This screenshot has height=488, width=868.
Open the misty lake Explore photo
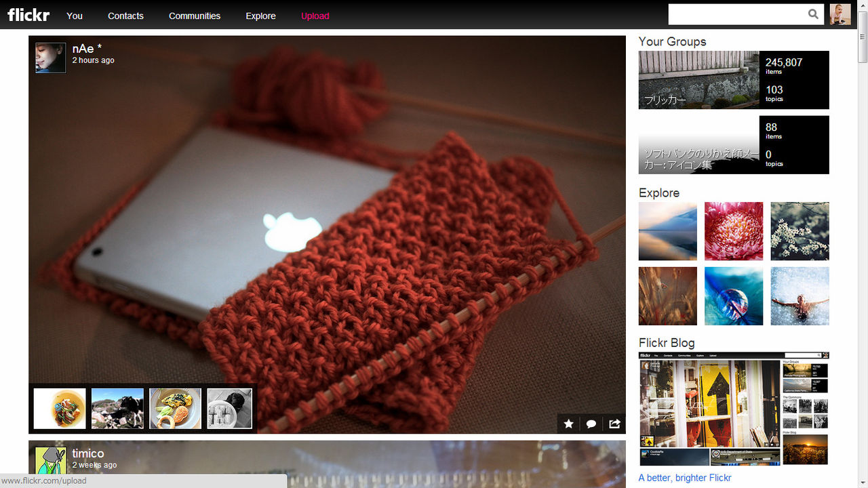pos(668,231)
